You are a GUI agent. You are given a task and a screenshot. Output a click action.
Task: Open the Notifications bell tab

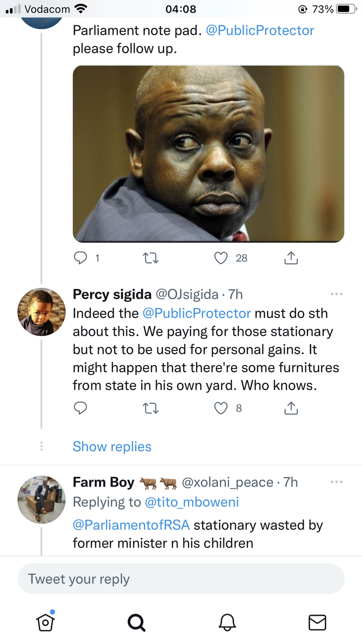point(227,622)
